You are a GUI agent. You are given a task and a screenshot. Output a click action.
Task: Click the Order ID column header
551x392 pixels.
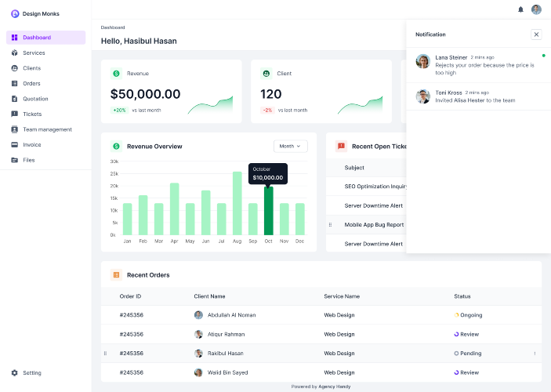(x=130, y=296)
